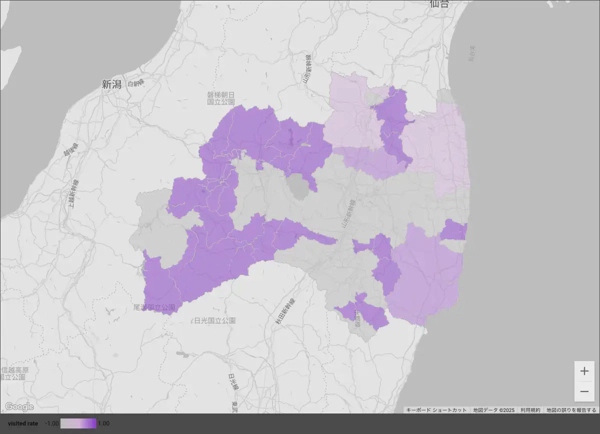Click the 1.00 maximum legend value

104,424
